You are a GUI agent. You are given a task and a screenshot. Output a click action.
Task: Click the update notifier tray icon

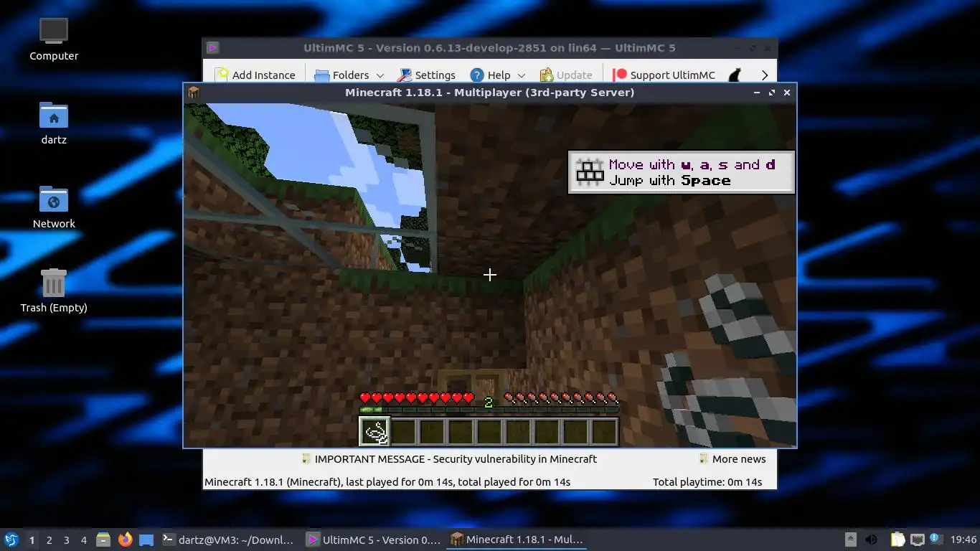coord(936,539)
